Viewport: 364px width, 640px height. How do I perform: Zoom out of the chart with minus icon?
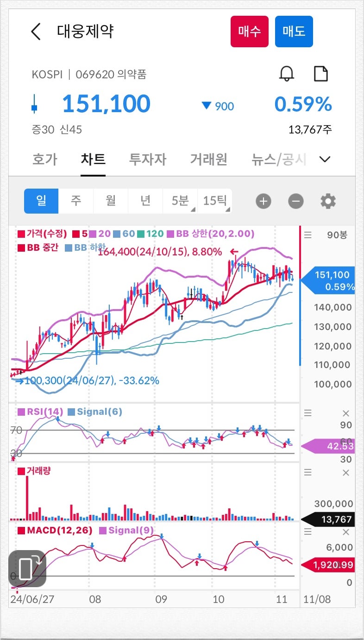[295, 201]
